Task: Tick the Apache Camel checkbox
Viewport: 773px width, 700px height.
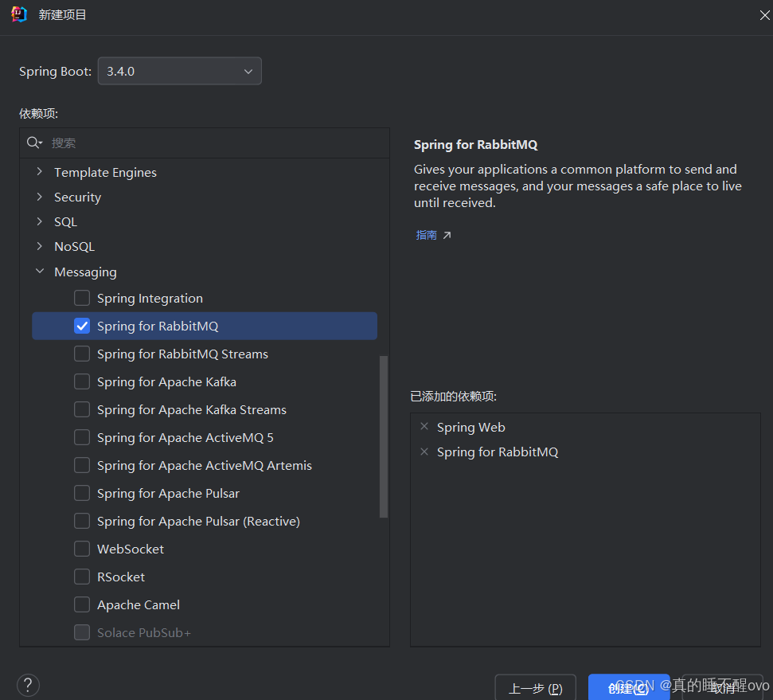Action: point(82,604)
